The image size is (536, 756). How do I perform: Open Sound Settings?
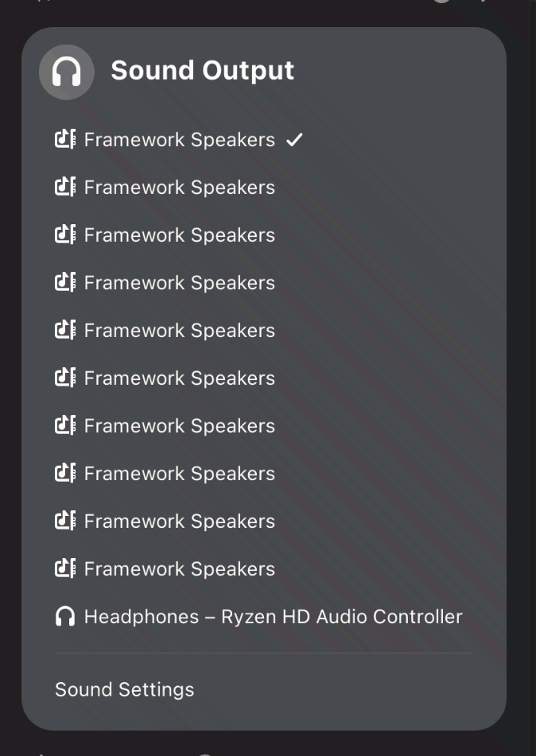coord(124,689)
